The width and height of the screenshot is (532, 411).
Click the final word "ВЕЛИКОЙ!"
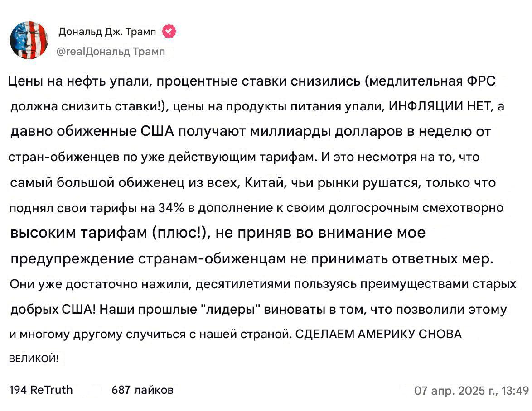(34, 359)
